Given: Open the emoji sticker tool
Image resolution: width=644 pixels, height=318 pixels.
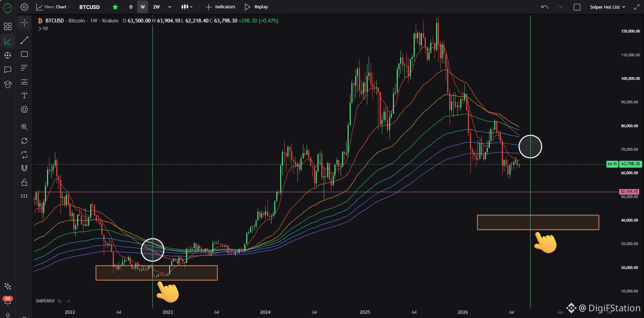Looking at the screenshot, I should click(24, 109).
